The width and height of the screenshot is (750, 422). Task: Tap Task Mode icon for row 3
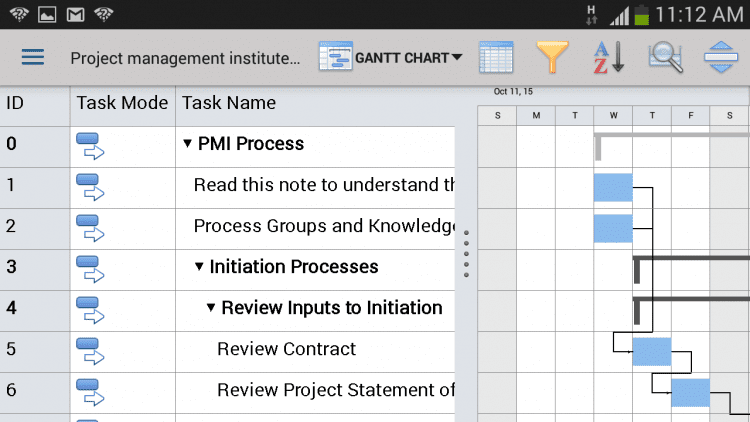click(90, 269)
